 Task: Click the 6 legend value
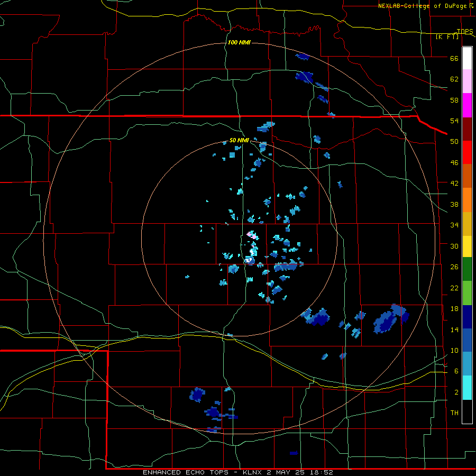pos(456,371)
